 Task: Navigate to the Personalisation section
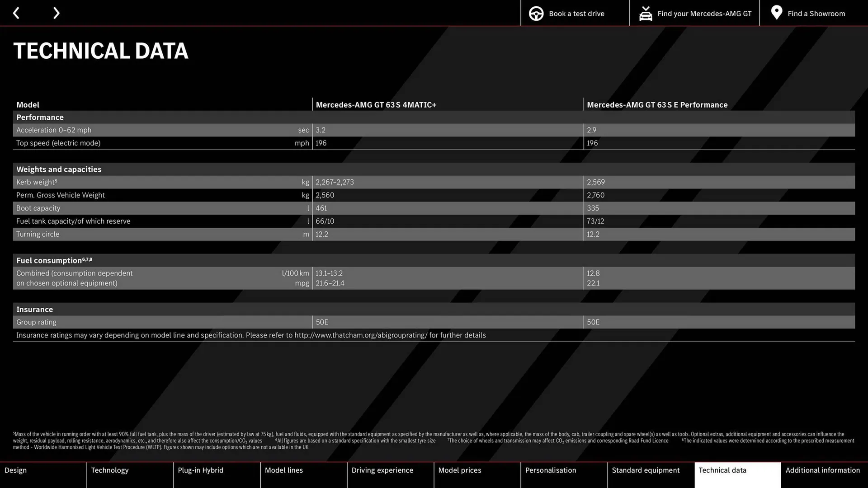(551, 470)
